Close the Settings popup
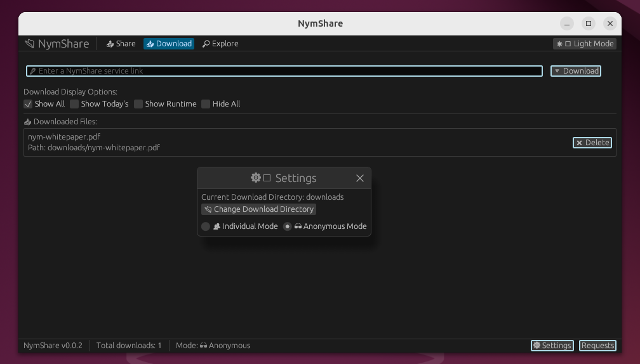 point(360,178)
